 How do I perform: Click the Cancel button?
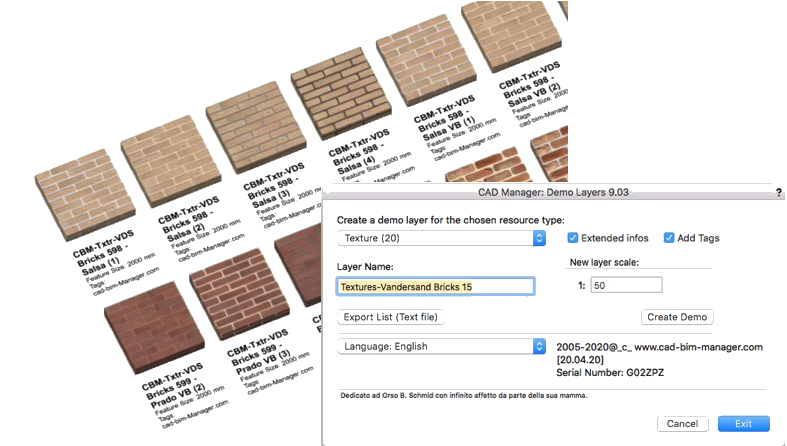[683, 423]
